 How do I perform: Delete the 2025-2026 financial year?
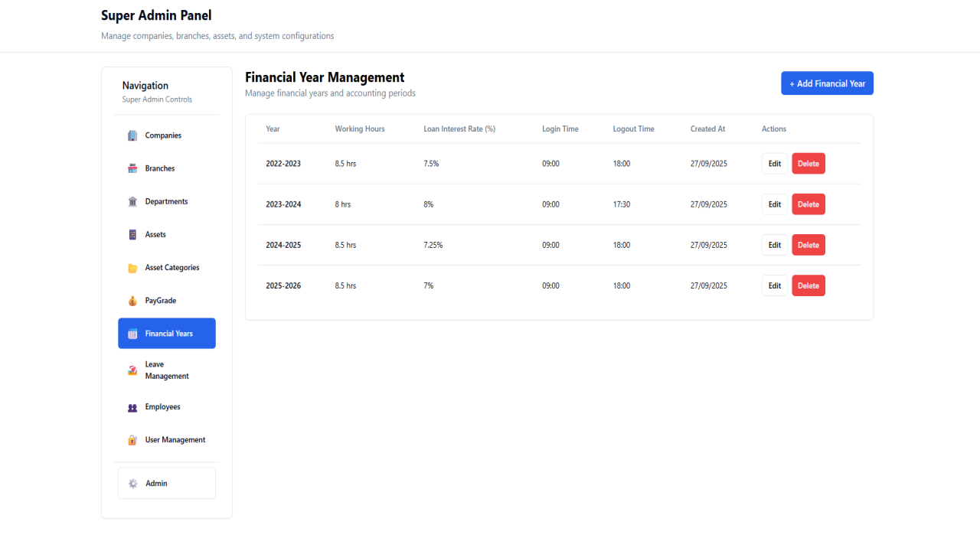pyautogui.click(x=808, y=285)
